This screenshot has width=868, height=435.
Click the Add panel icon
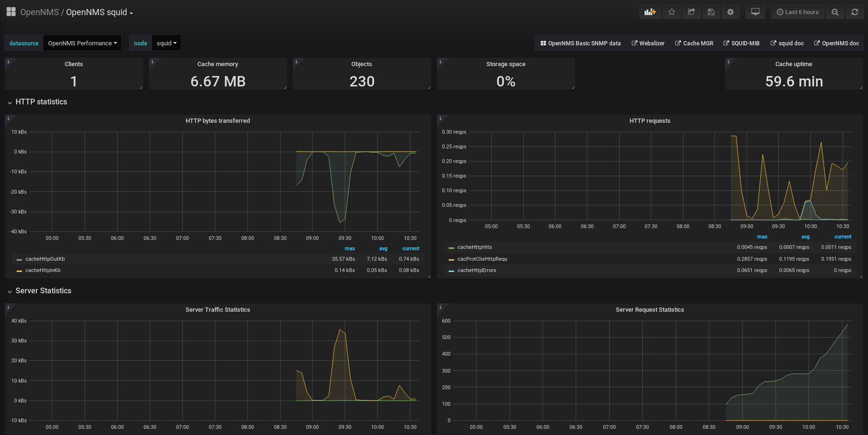pos(650,12)
